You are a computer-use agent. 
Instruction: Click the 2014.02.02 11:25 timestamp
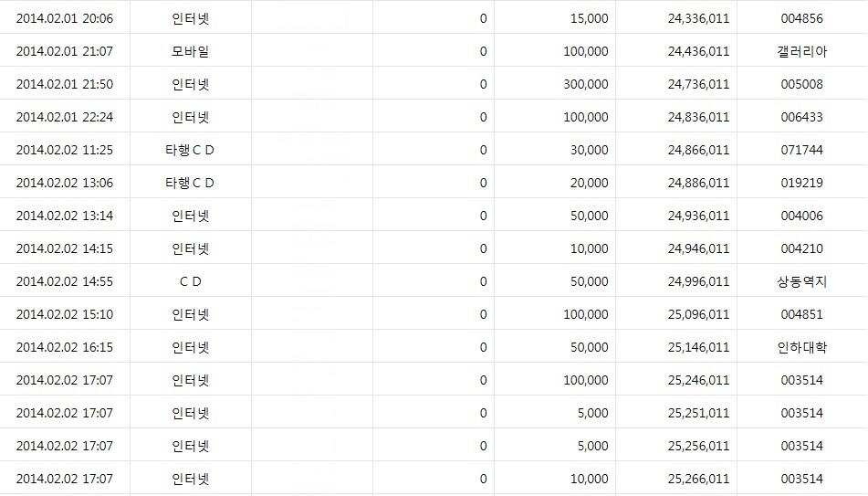click(65, 150)
